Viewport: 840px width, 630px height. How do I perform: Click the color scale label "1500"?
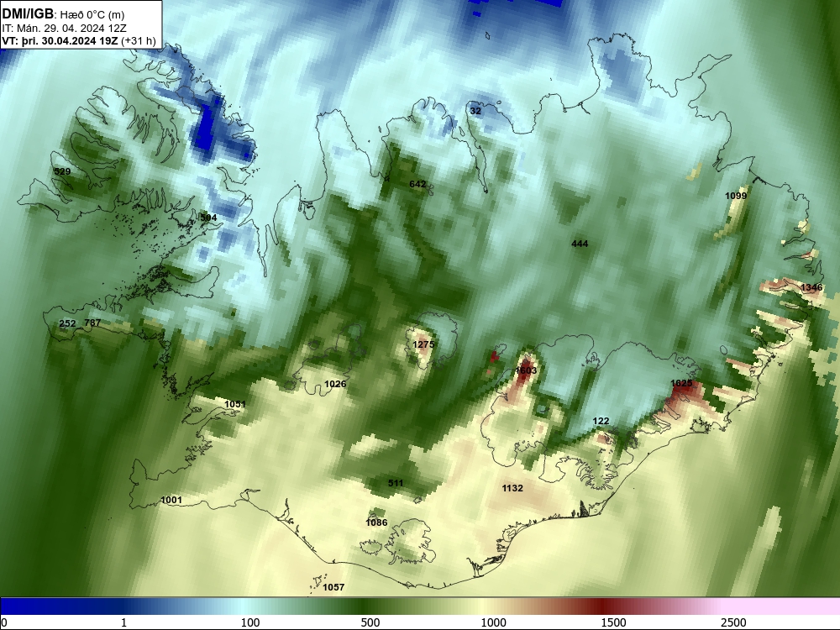(613, 622)
